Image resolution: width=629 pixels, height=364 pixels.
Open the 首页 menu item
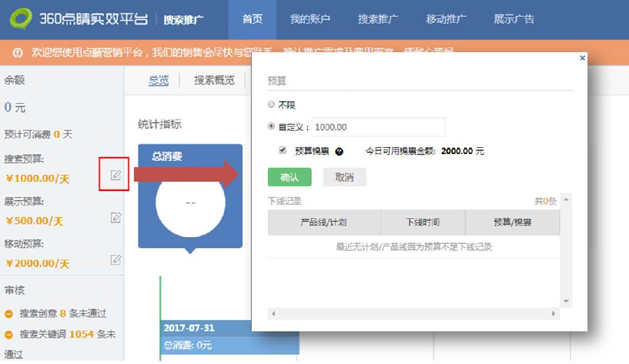pyautogui.click(x=252, y=19)
